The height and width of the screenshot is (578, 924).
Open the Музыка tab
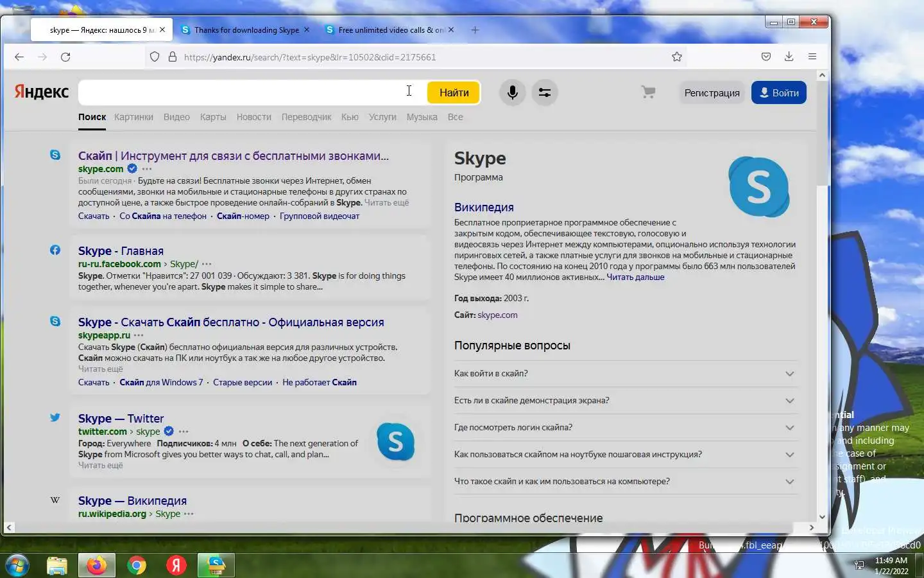pos(422,117)
